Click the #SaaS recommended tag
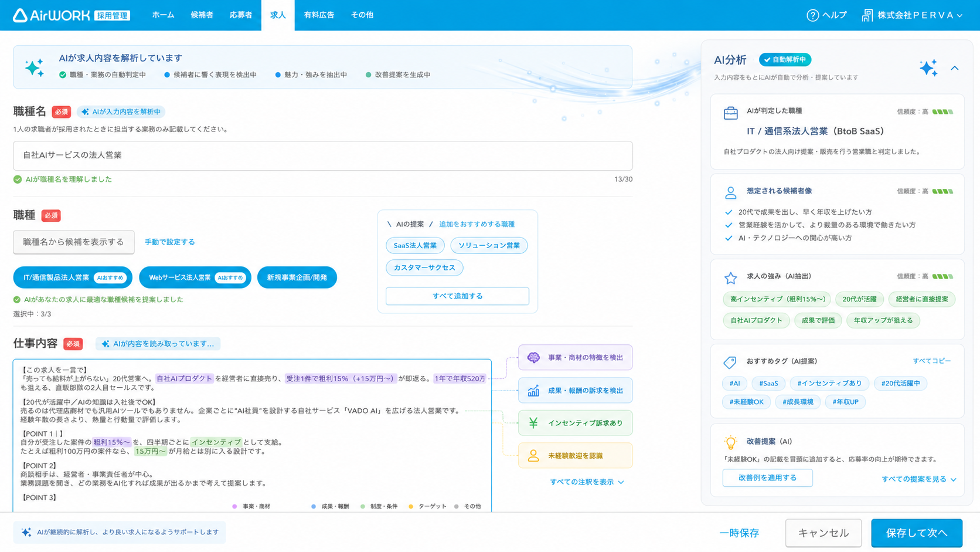Image resolution: width=980 pixels, height=552 pixels. coord(768,383)
